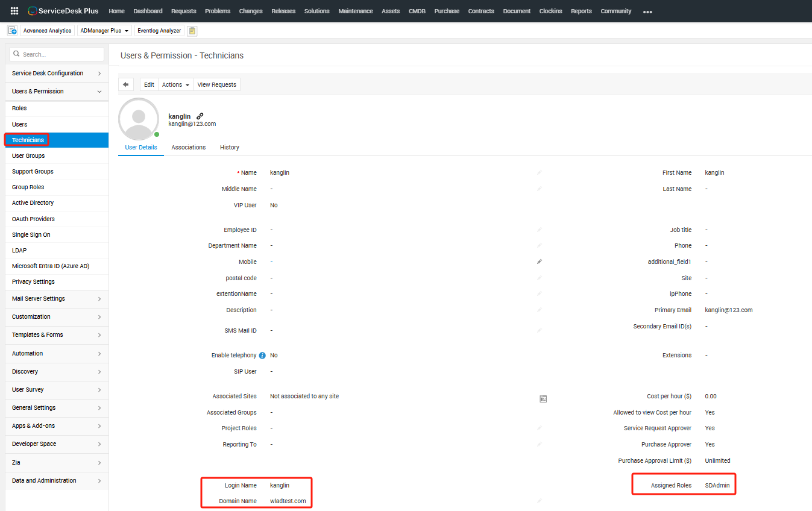Switch to the Associations tab

pyautogui.click(x=188, y=147)
